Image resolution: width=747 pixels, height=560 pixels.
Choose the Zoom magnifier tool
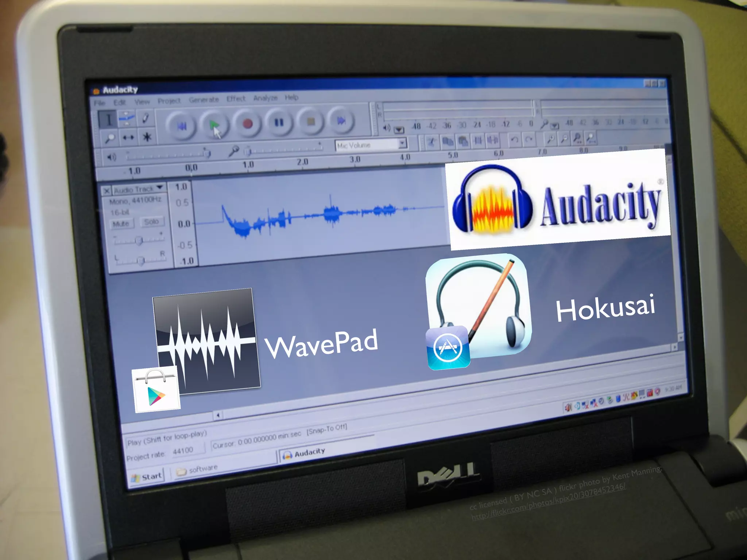[x=109, y=138]
